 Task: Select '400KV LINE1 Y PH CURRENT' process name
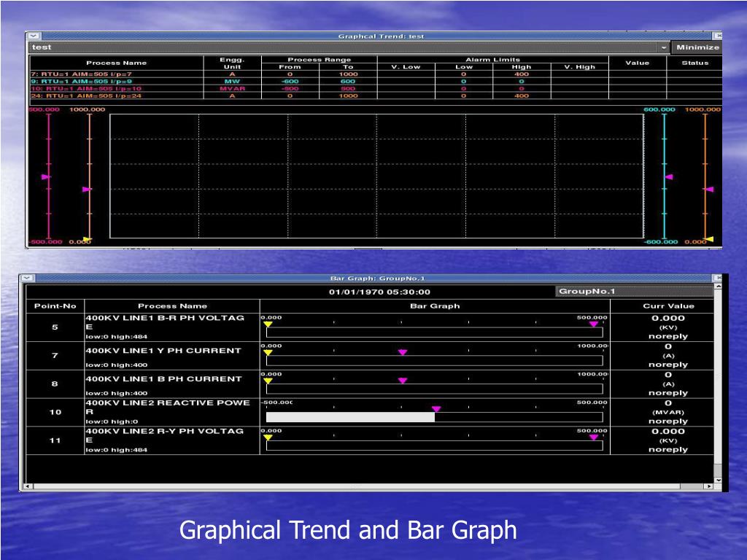click(163, 351)
